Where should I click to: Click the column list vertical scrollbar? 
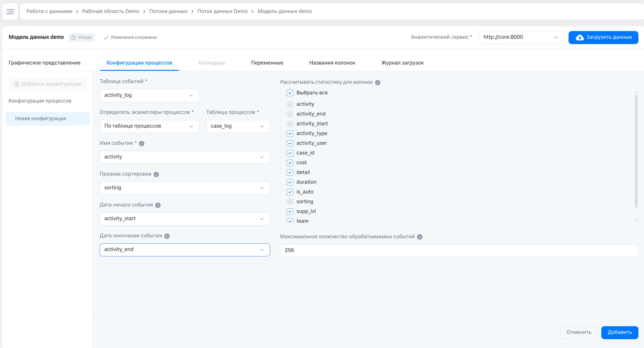tap(636, 151)
